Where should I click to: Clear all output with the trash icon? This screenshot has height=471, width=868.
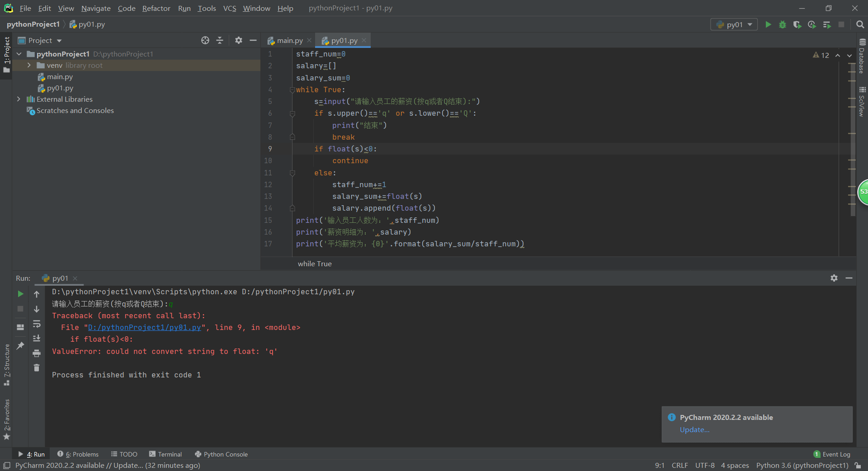click(37, 368)
